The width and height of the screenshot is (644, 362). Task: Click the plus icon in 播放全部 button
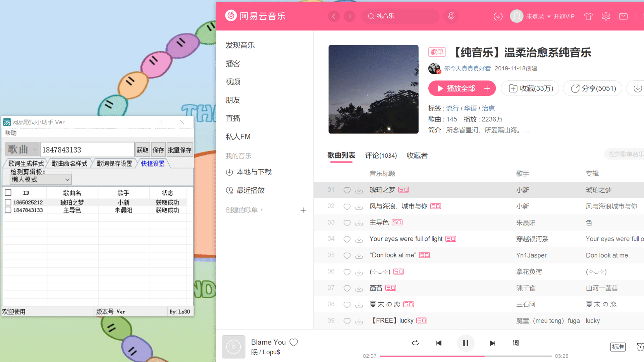pyautogui.click(x=487, y=88)
